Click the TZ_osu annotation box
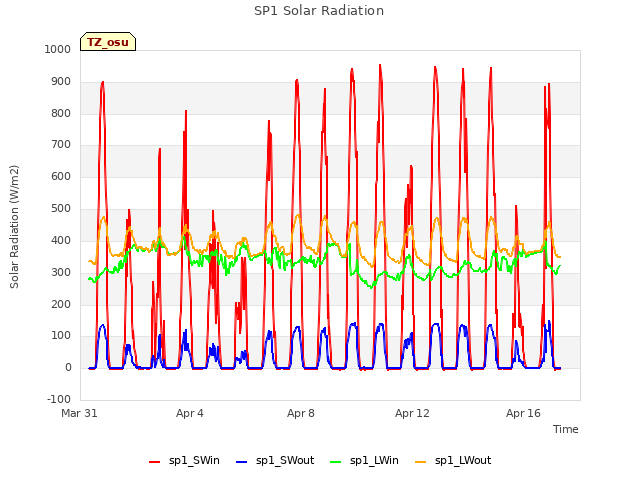This screenshot has width=640, height=480. pyautogui.click(x=108, y=42)
